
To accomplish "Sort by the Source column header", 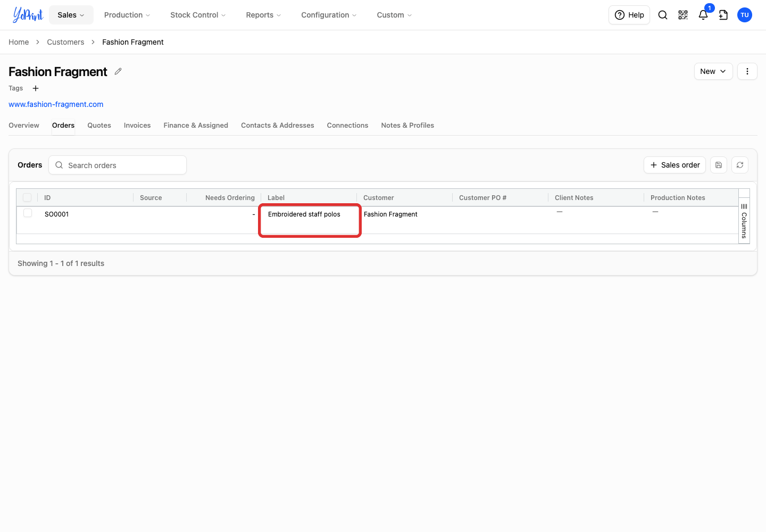I will (151, 198).
